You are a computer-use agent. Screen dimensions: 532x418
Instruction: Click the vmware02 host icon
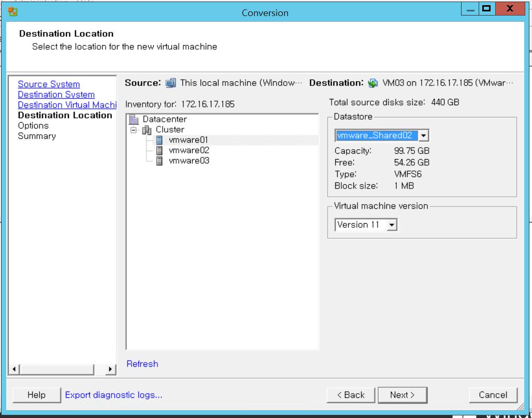point(159,150)
